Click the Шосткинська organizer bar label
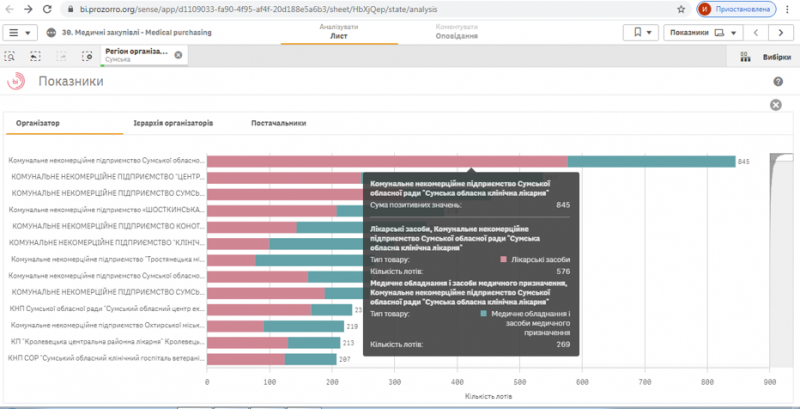Screen dimensions: 800x409 point(107,210)
